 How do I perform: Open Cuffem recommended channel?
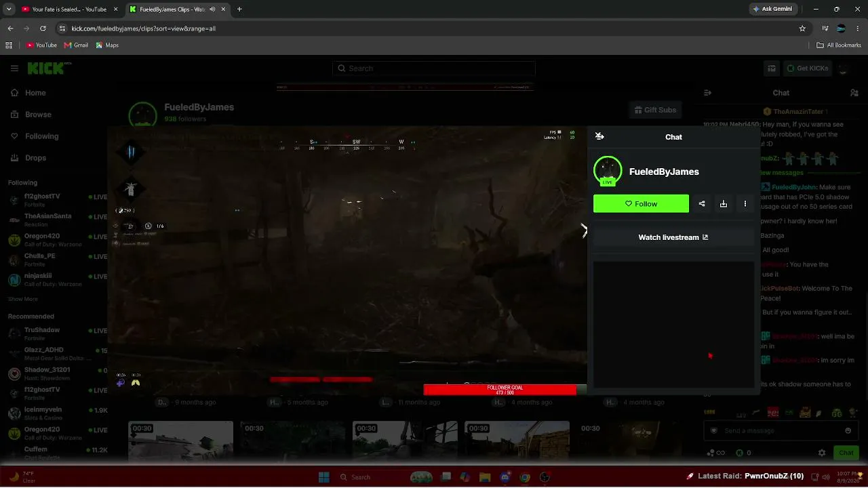coord(57,453)
